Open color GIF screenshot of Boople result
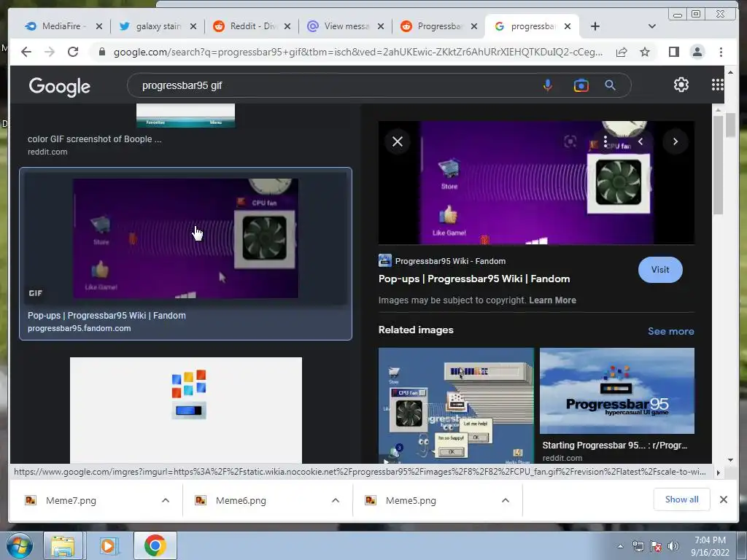This screenshot has width=747, height=560. (x=94, y=139)
